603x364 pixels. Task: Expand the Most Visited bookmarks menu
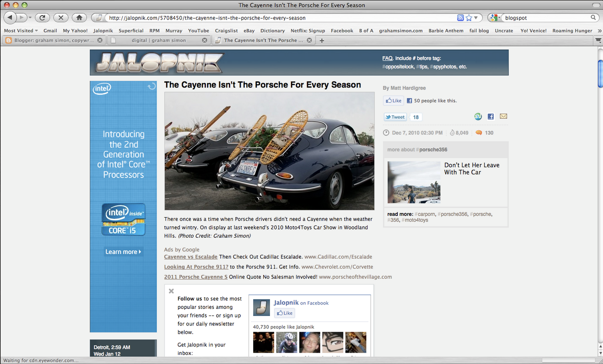coord(20,30)
